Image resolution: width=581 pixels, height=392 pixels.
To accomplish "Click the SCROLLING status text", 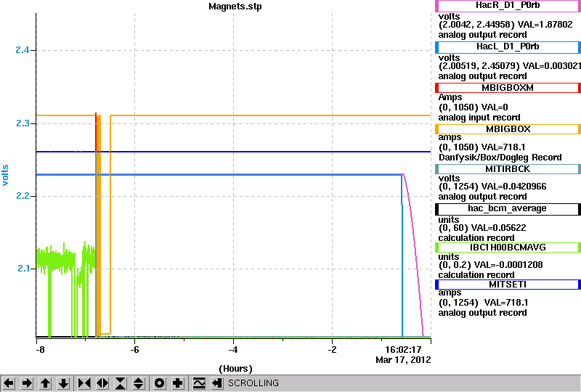I will (x=253, y=383).
